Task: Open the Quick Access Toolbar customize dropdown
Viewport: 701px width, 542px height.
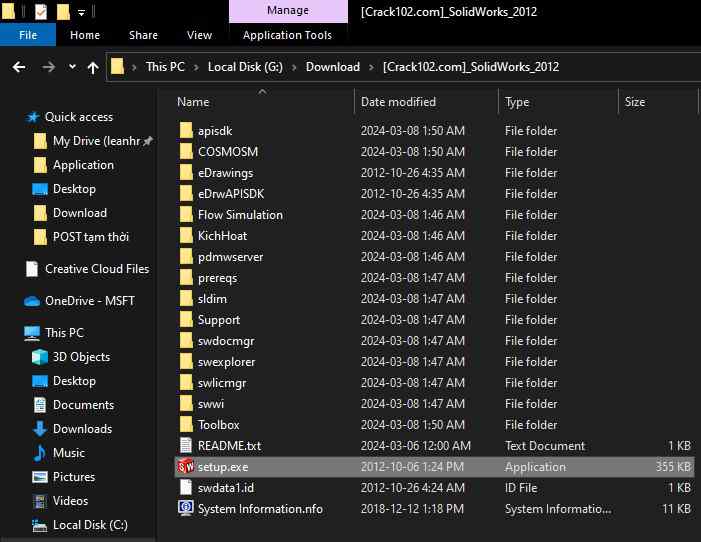Action: (x=81, y=13)
